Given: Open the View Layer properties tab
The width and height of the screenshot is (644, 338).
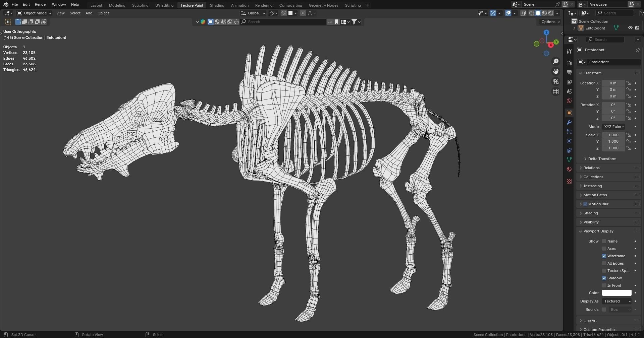Looking at the screenshot, I should point(569,82).
